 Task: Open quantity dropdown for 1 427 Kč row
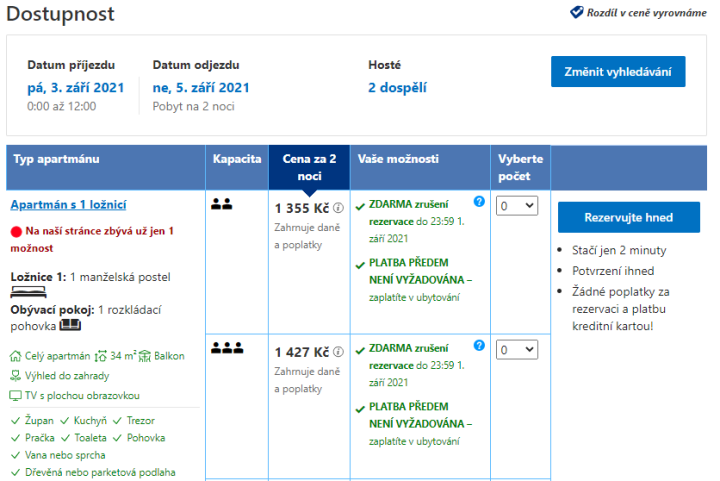tap(517, 350)
